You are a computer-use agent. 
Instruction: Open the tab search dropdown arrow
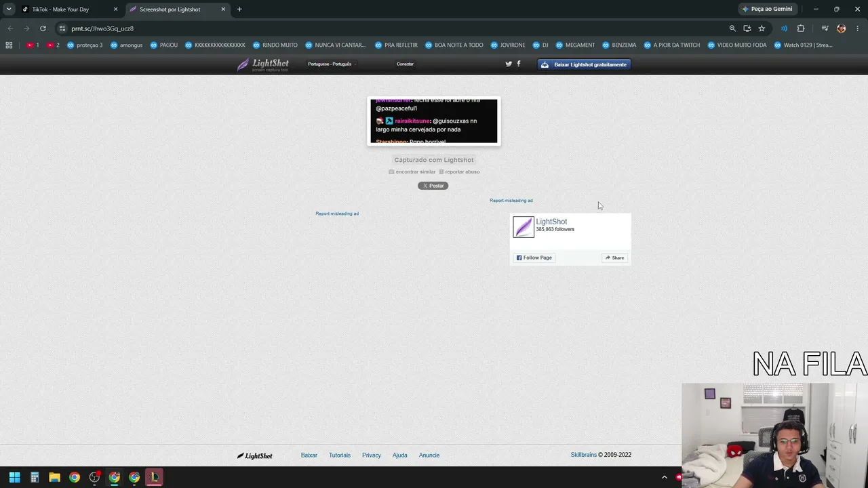pyautogui.click(x=9, y=9)
